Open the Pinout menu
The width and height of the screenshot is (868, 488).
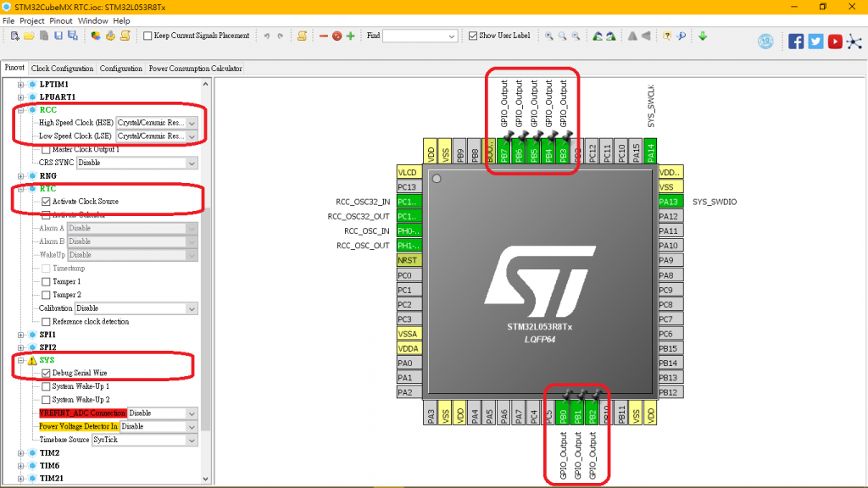click(61, 21)
